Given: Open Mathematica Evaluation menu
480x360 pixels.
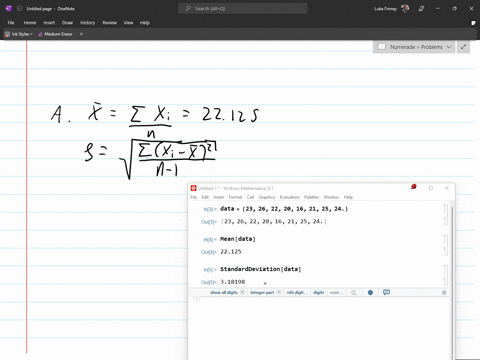Looking at the screenshot, I should (x=289, y=197).
